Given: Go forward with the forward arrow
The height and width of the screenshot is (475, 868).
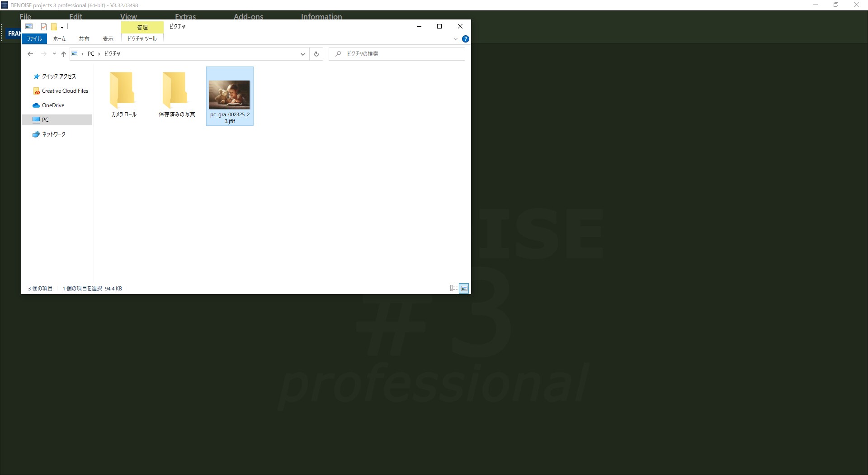Looking at the screenshot, I should click(x=43, y=54).
